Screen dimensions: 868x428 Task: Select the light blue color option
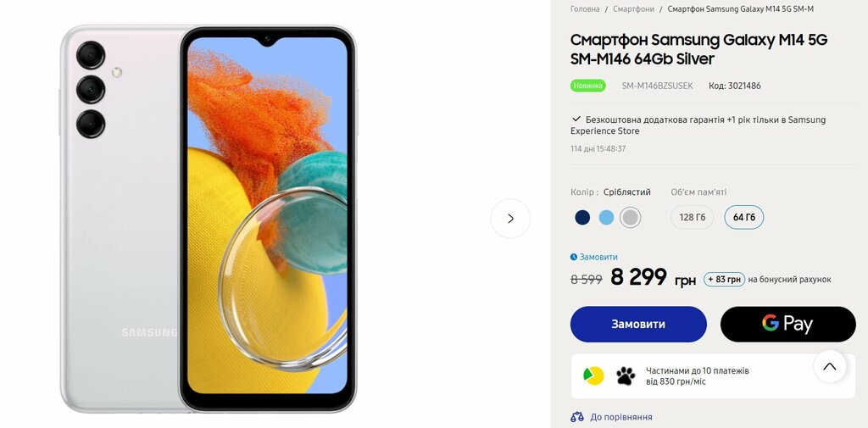pos(606,218)
